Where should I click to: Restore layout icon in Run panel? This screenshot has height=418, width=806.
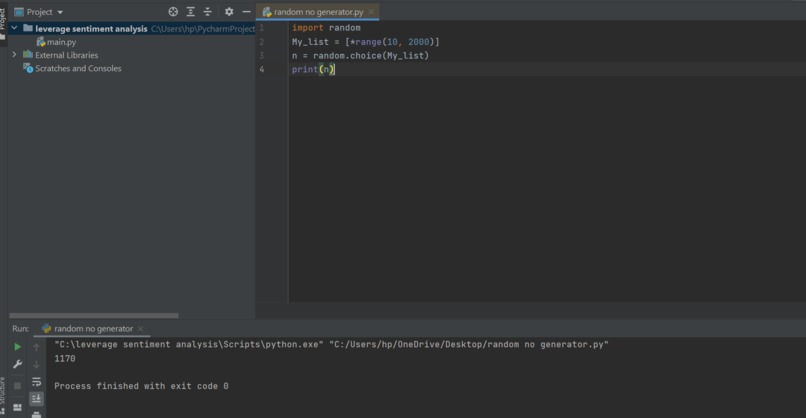(x=17, y=408)
